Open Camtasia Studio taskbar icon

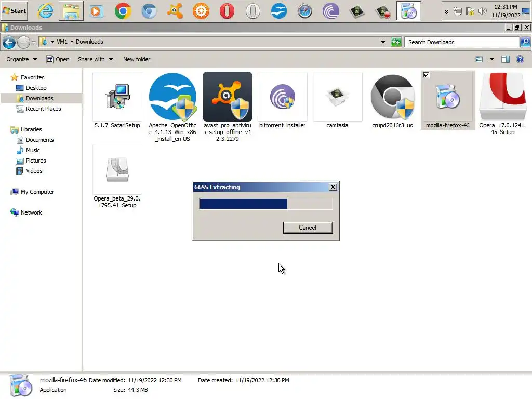click(356, 11)
